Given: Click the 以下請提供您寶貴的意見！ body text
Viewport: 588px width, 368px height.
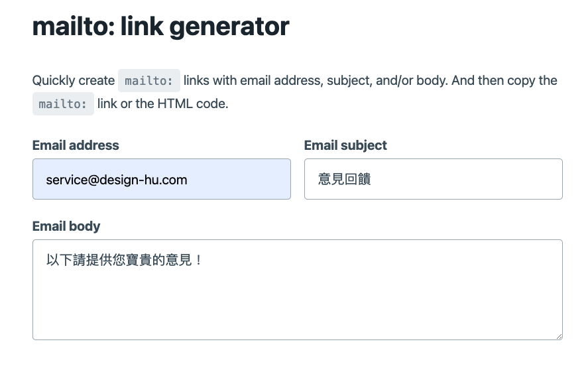Looking at the screenshot, I should tap(124, 260).
